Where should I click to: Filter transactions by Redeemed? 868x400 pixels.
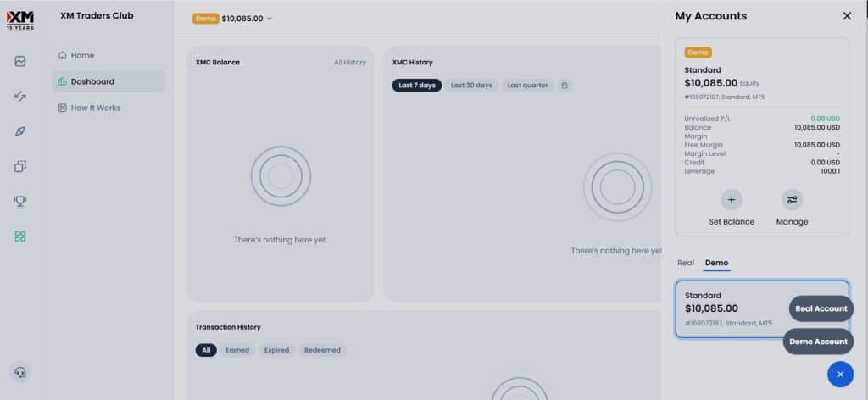322,350
